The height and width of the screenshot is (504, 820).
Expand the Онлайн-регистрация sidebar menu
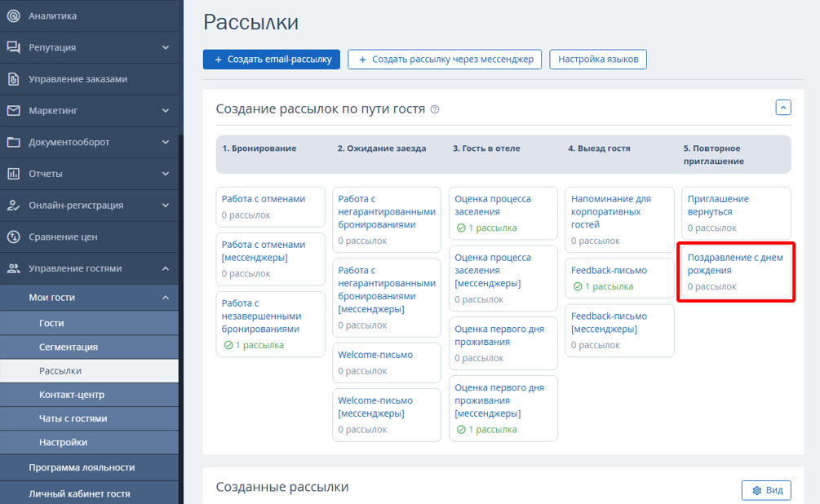166,206
